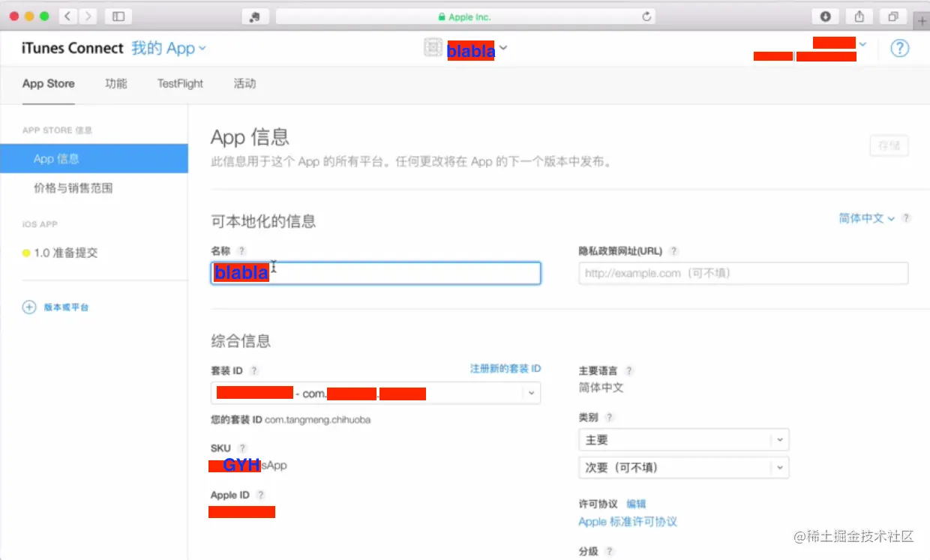Click the help icon next to SKU

242,448
